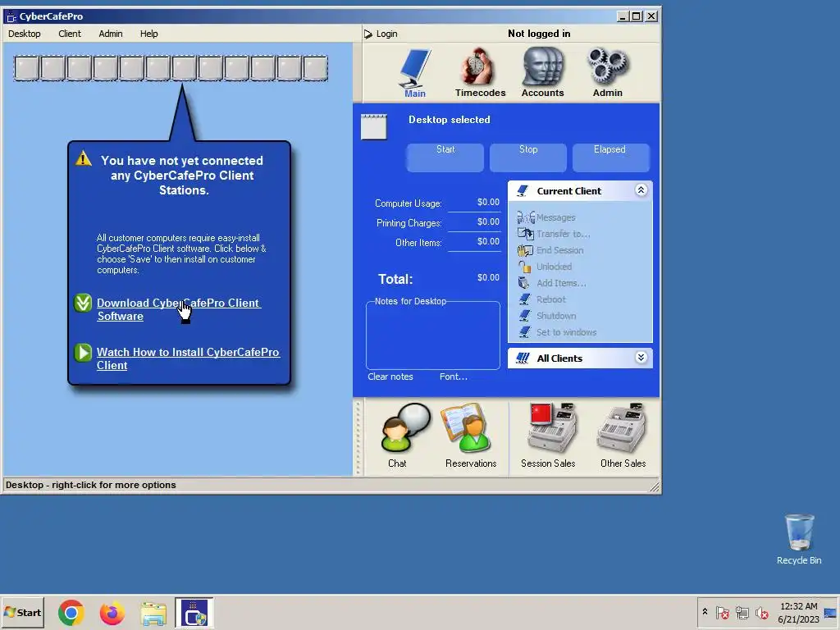The image size is (840, 630).
Task: Open the Timecodes stopwatch icon
Action: pos(477,67)
